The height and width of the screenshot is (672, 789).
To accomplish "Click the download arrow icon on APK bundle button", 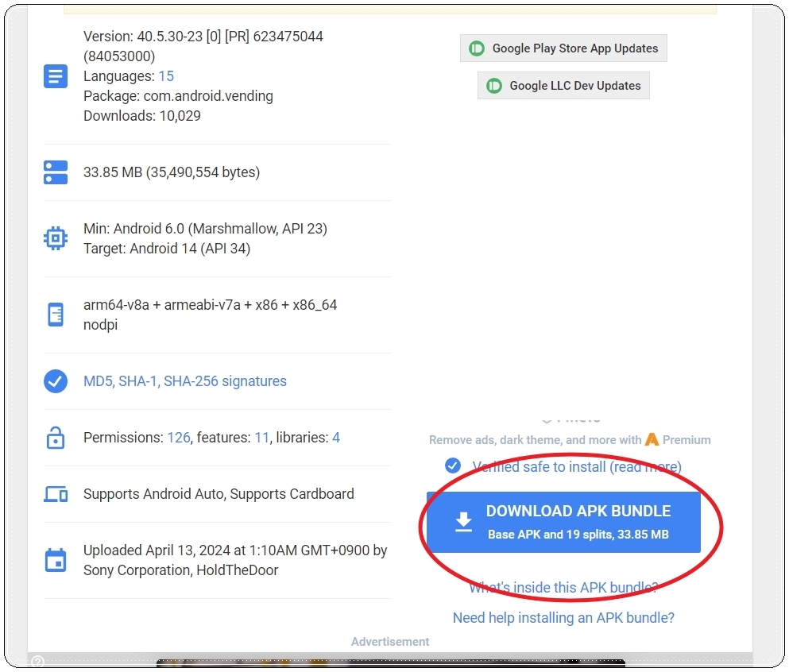I will pos(463,522).
